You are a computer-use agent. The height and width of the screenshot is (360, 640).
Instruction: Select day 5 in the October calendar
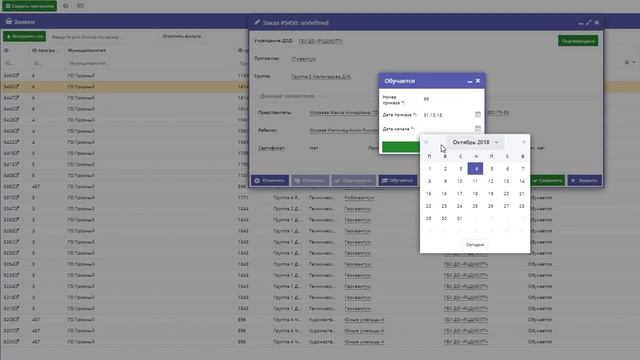[491, 169]
